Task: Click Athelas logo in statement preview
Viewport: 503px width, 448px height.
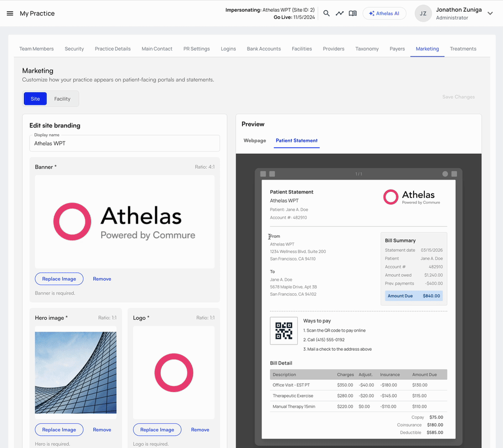Action: pos(412,197)
